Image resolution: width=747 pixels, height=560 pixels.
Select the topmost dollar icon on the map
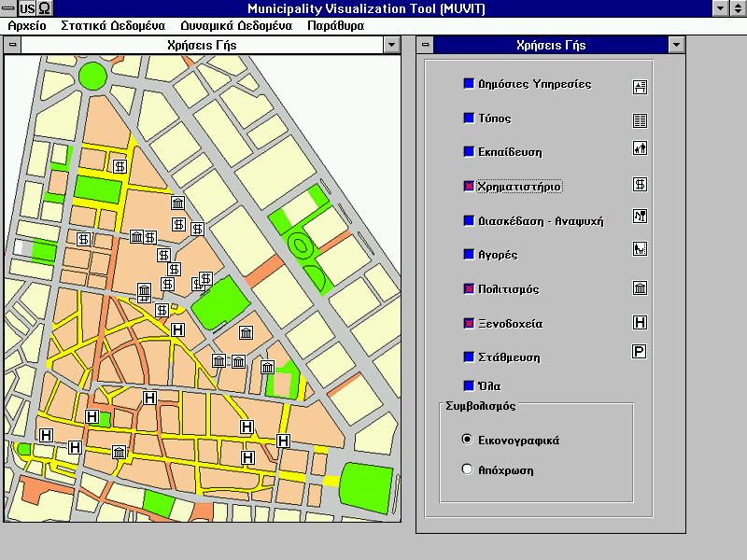coord(120,166)
